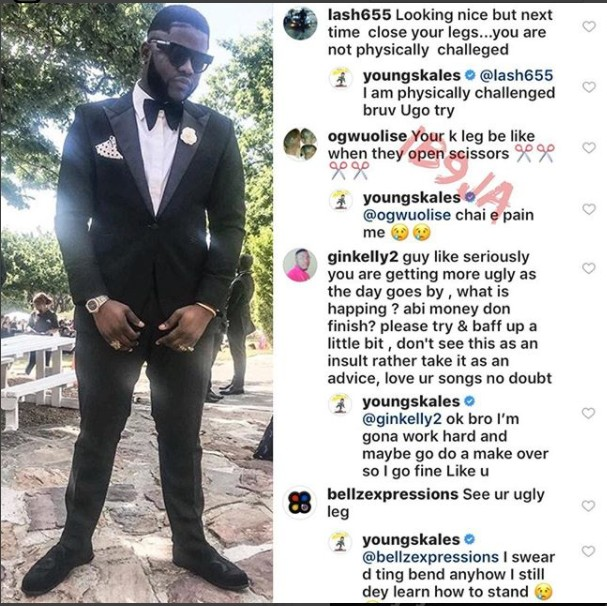The width and height of the screenshot is (607, 606).
Task: Open lash655's profile picture
Action: coord(300,23)
